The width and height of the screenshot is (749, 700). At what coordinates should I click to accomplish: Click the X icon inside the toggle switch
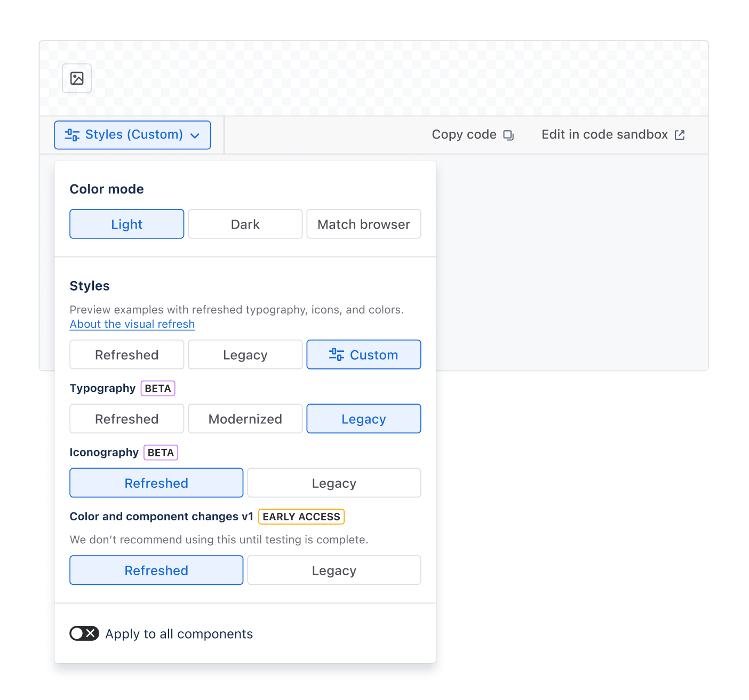click(90, 633)
